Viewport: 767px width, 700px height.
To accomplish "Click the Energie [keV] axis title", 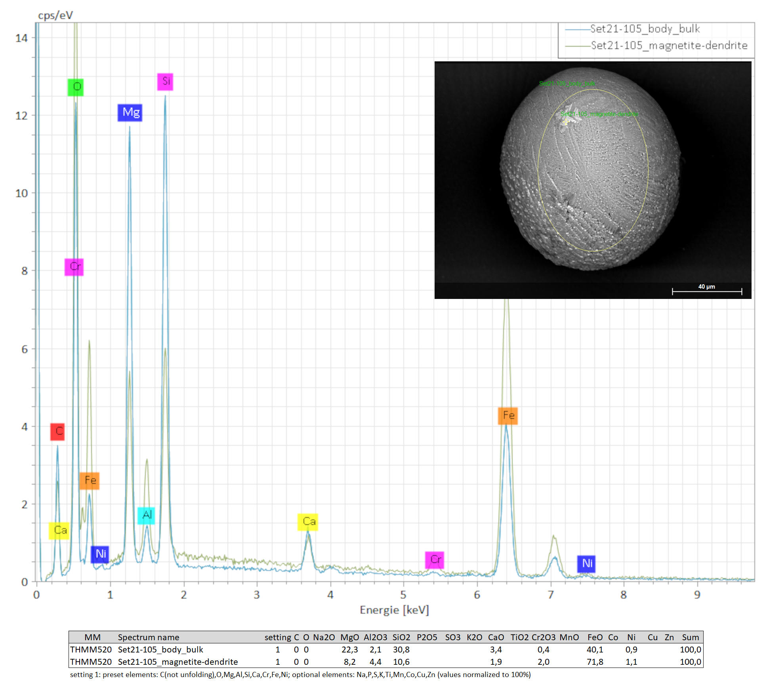I will [x=394, y=610].
